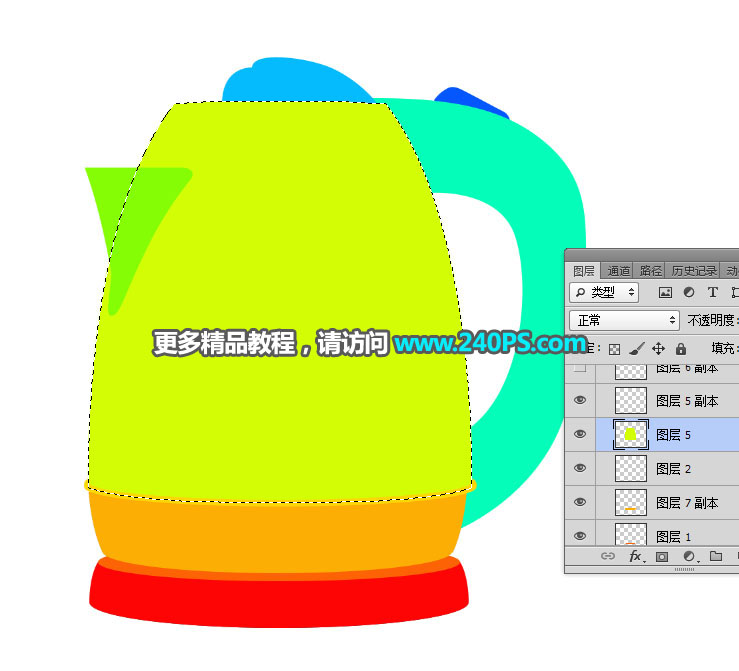Open the 正常 blend mode dropdown

click(x=624, y=320)
